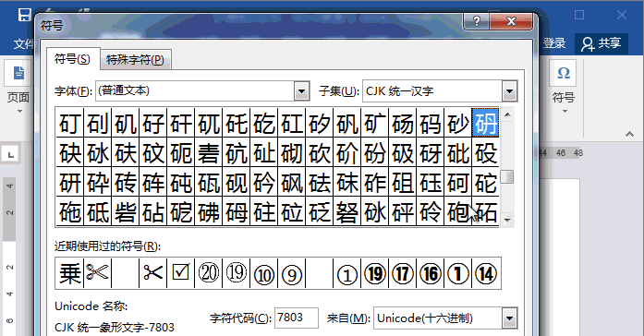Screen dimensions: 644x336
Task: Click the dialog's question mark Help button
Action: coord(477,21)
